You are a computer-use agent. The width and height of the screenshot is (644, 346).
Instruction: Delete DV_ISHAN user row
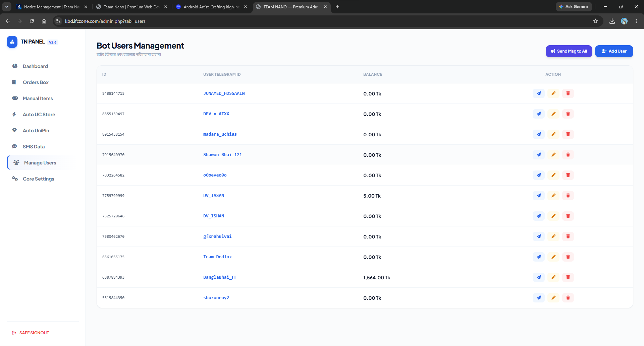tap(568, 216)
